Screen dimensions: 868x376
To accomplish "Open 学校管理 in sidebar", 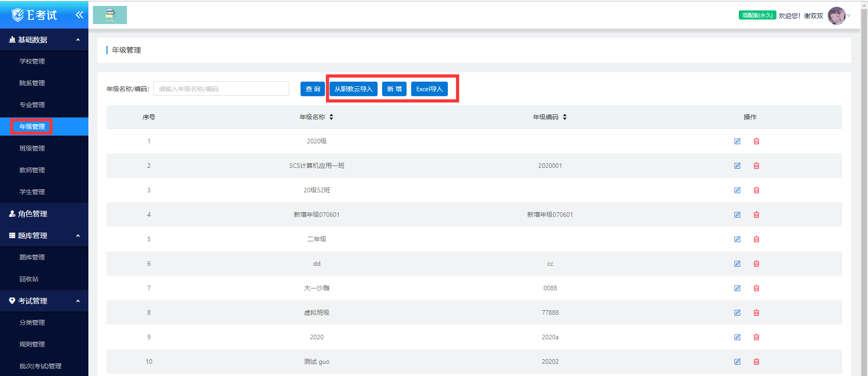I will coord(32,61).
